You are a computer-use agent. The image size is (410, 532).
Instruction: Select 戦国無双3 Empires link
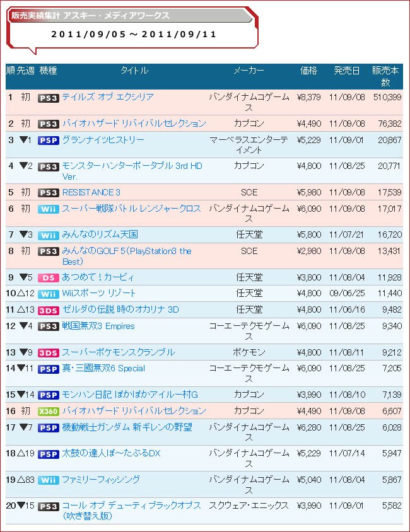98,326
